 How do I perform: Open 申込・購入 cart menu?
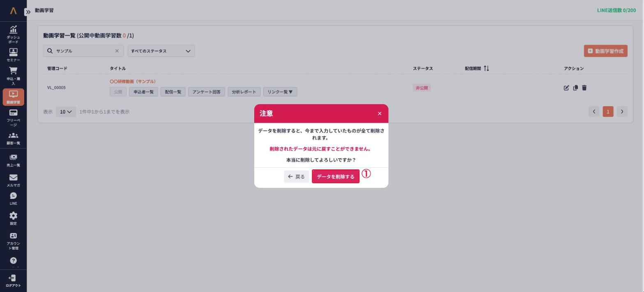13,76
